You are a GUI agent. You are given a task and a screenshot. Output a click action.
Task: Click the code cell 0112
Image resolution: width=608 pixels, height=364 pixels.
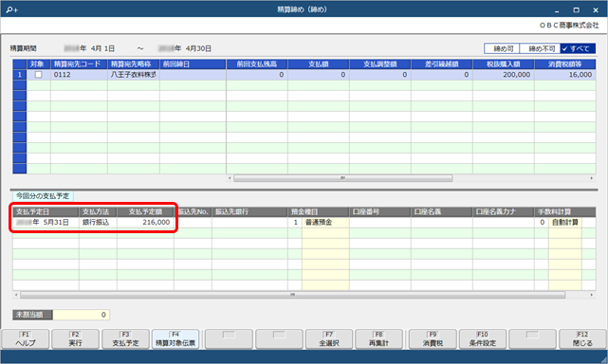tap(79, 75)
